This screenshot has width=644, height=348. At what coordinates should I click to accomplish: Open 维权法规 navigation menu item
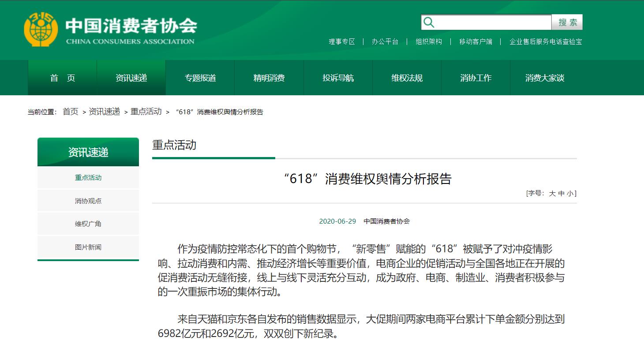click(407, 78)
